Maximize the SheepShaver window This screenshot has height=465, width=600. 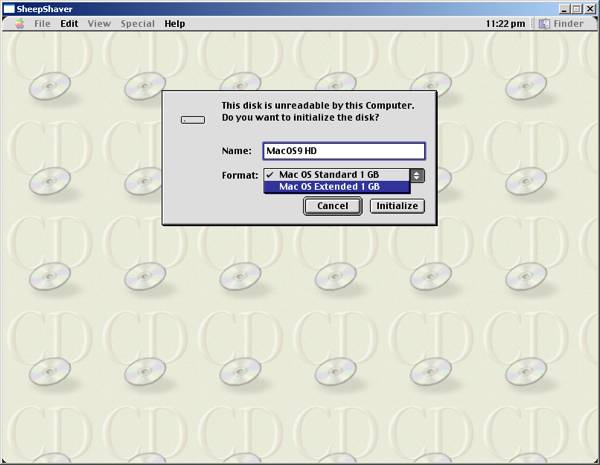(577, 7)
